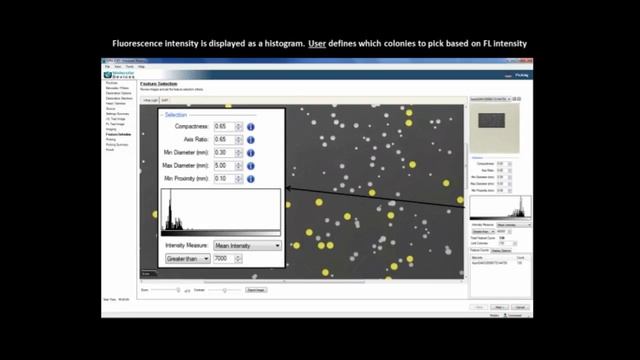
Task: Select FL Test Image in the left step list
Action: (115, 124)
